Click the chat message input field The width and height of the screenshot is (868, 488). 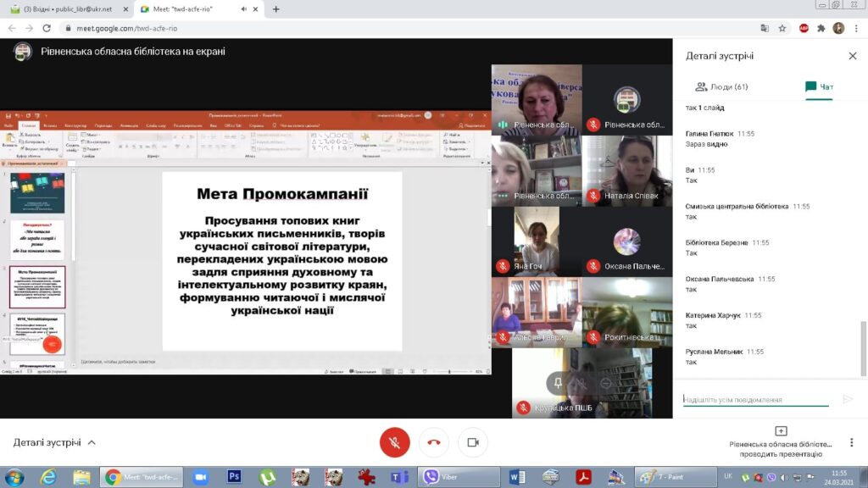coord(755,399)
